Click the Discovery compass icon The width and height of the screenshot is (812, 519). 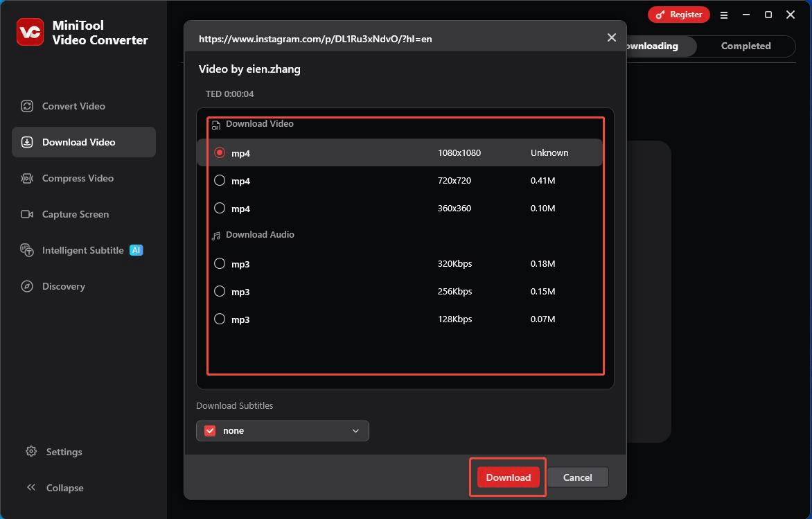[27, 286]
